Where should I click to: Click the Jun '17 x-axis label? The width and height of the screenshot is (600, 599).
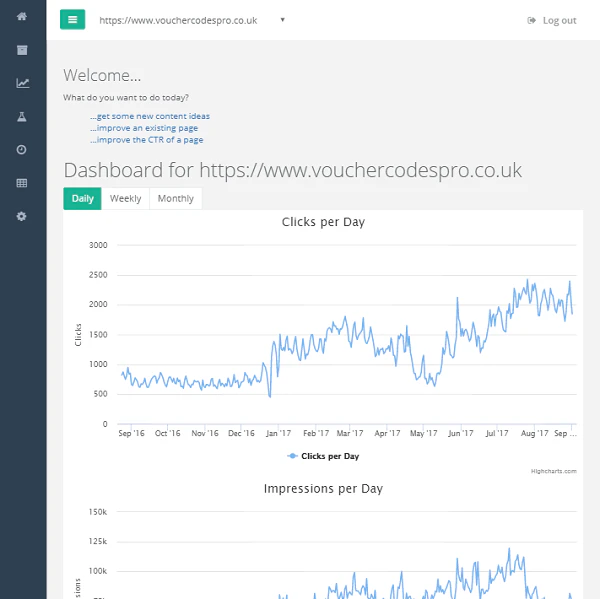coord(460,433)
